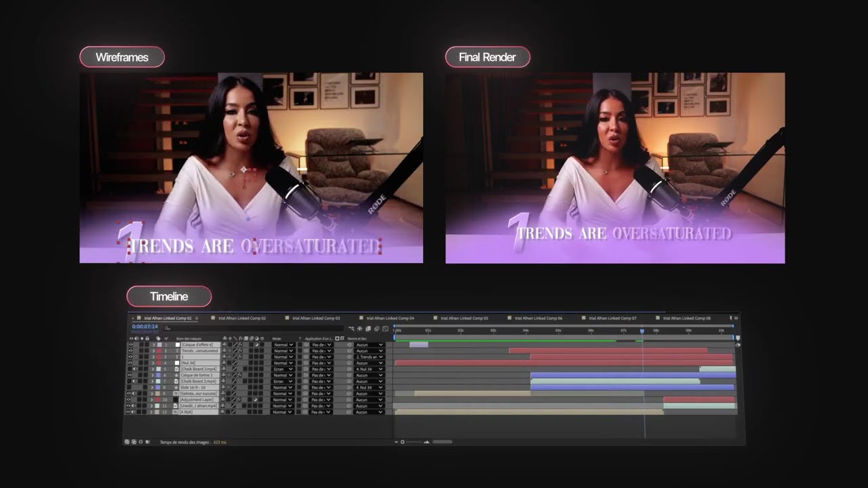
Task: Toggle visibility of Trends...versaturated layer
Action: [x=131, y=350]
